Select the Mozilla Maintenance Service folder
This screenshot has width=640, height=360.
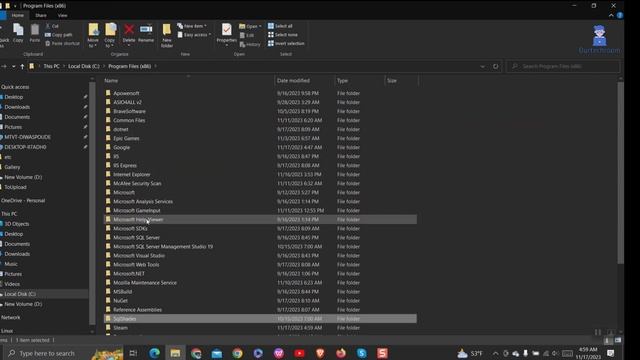(145, 282)
